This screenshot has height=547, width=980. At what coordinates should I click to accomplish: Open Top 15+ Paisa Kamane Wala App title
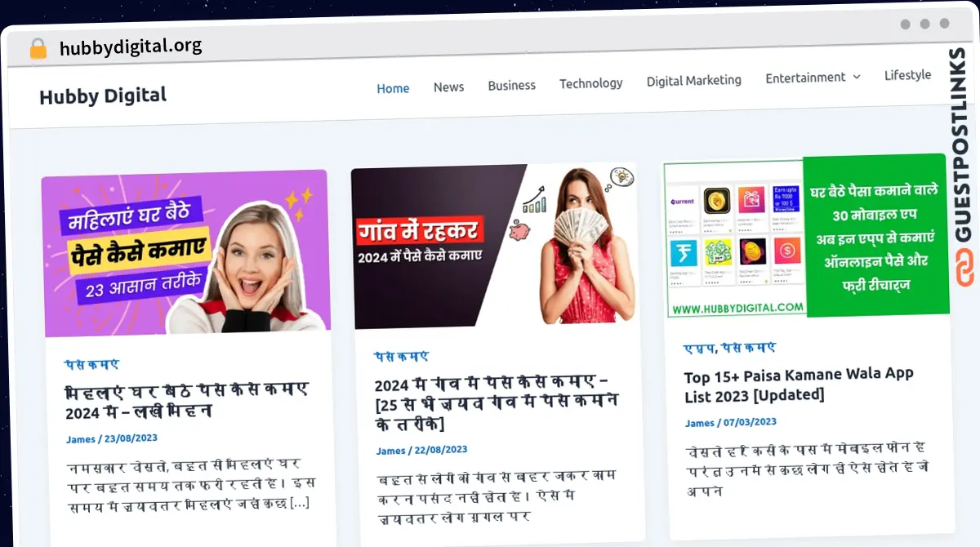tap(799, 385)
